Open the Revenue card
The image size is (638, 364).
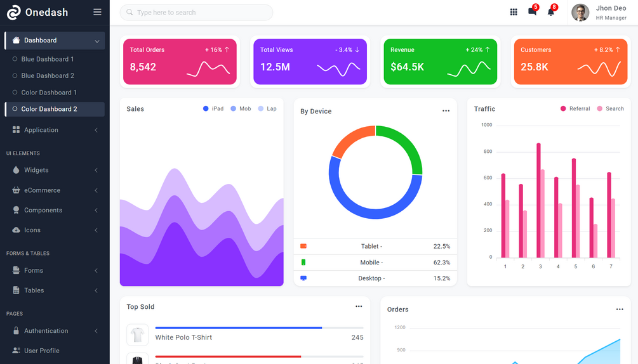[441, 62]
